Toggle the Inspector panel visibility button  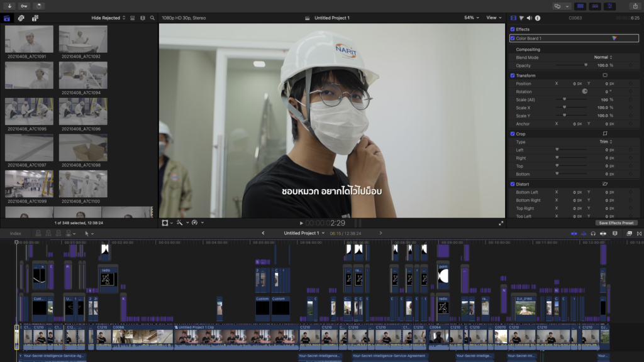point(610,6)
